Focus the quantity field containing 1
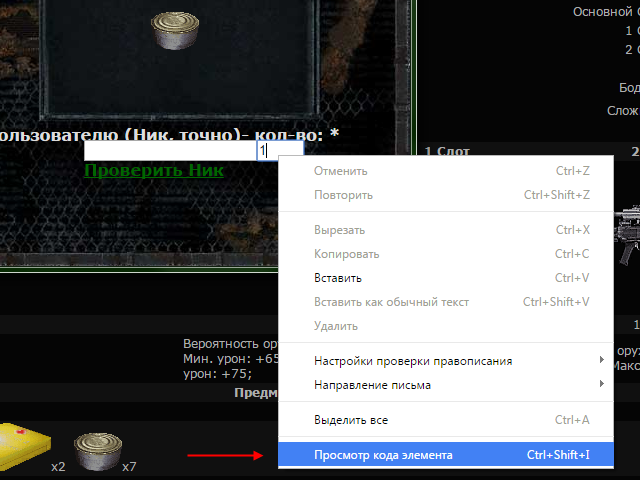Viewport: 640px width, 480px height. point(280,151)
